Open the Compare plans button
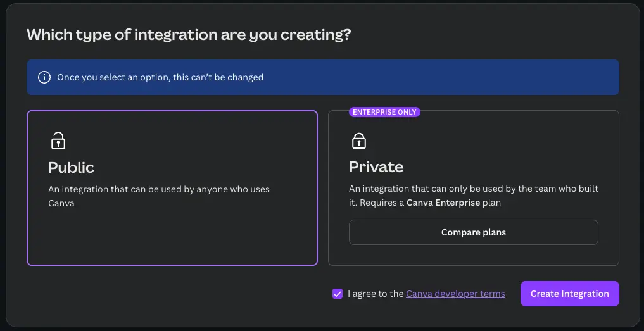This screenshot has width=644, height=331. tap(474, 232)
